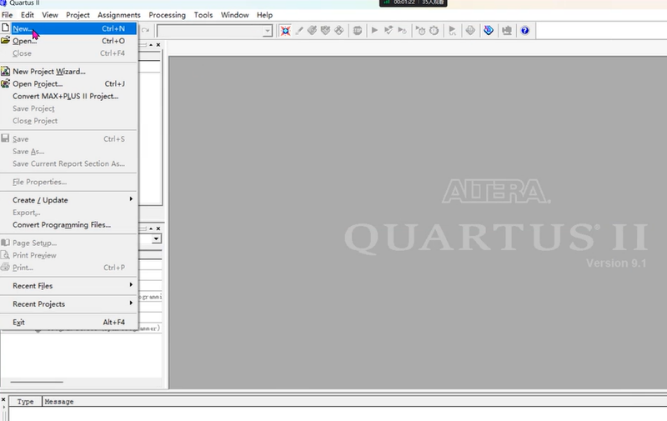Open the Project menu
Image resolution: width=667 pixels, height=421 pixels.
pyautogui.click(x=78, y=15)
